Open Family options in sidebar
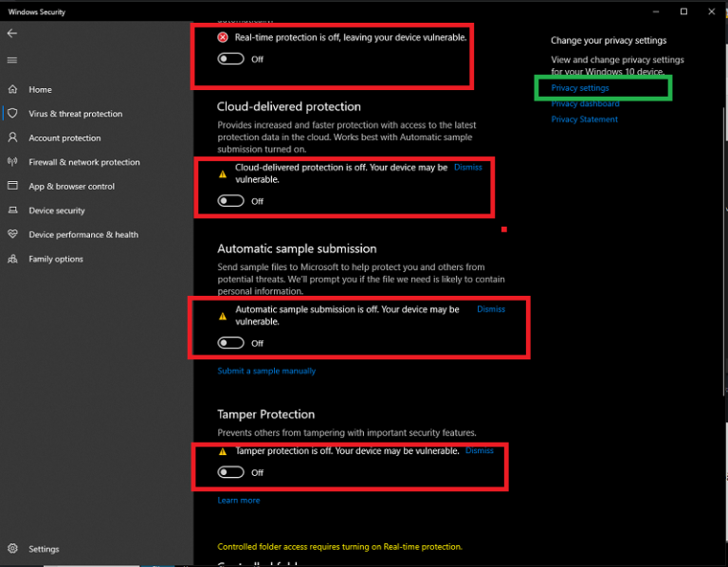This screenshot has width=728, height=567. coord(55,259)
